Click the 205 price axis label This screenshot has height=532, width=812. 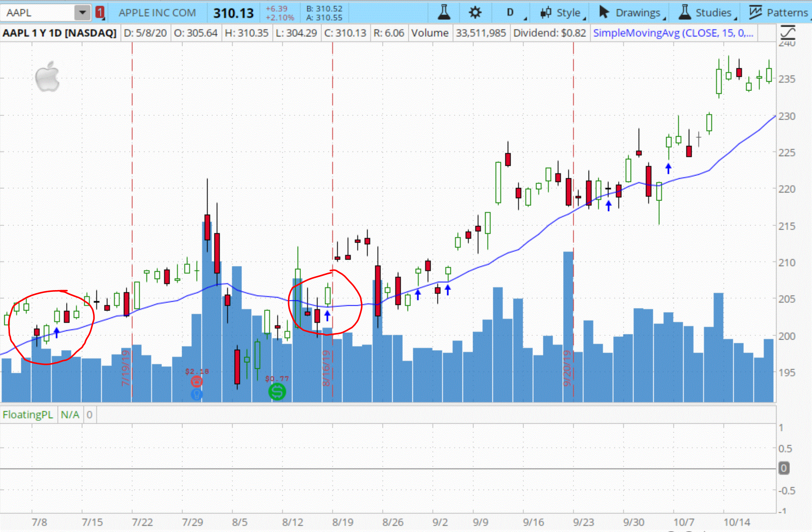coord(787,299)
